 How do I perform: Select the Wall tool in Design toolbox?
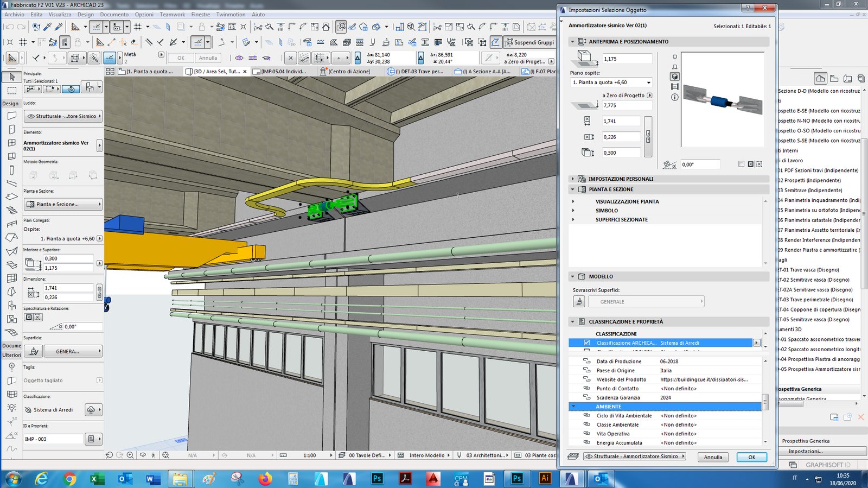point(12,116)
